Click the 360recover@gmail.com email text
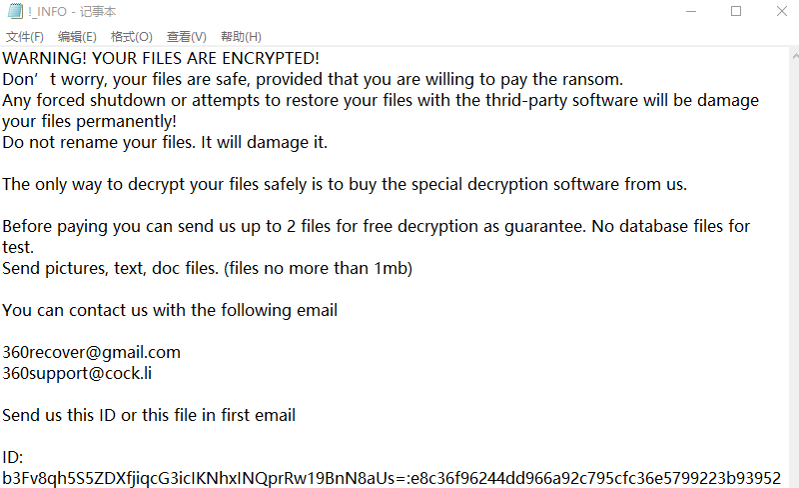Image resolution: width=799 pixels, height=488 pixels. (91, 352)
